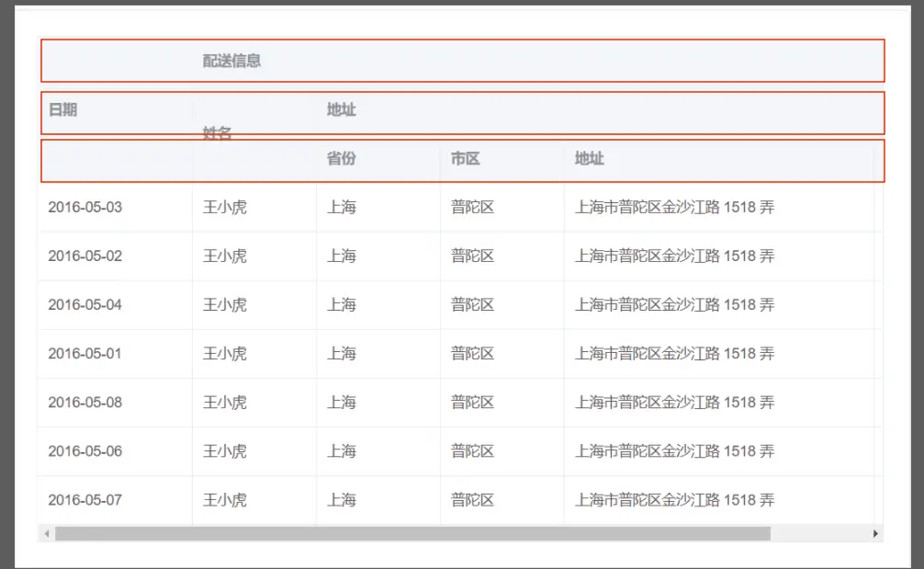924x569 pixels.
Task: Click 上海 province in the 2016-05-04 row
Action: (x=342, y=305)
